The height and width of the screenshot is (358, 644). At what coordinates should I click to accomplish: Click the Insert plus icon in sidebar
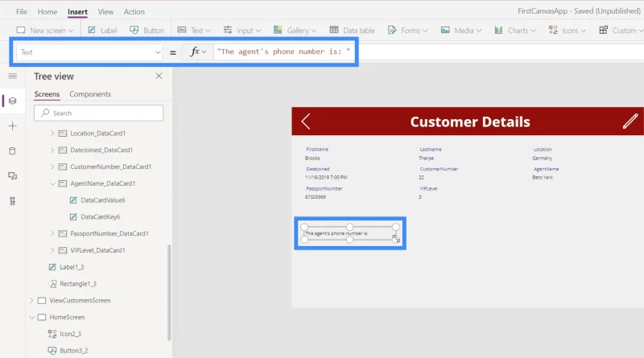[13, 126]
